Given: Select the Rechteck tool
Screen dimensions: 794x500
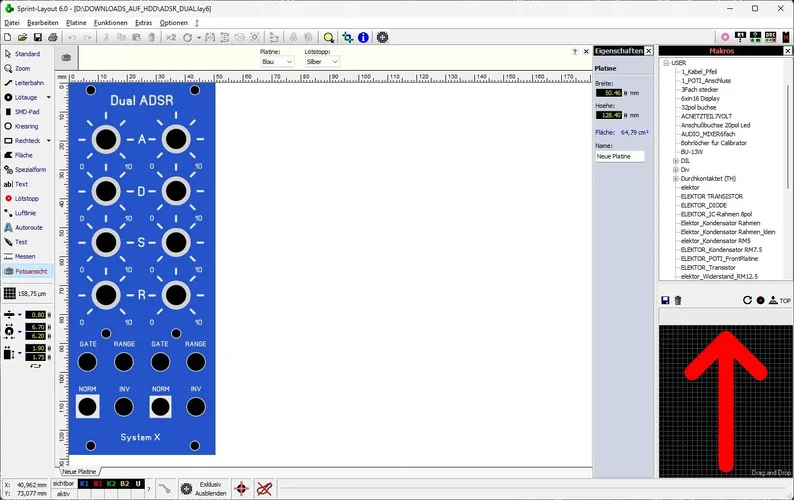Looking at the screenshot, I should point(22,140).
